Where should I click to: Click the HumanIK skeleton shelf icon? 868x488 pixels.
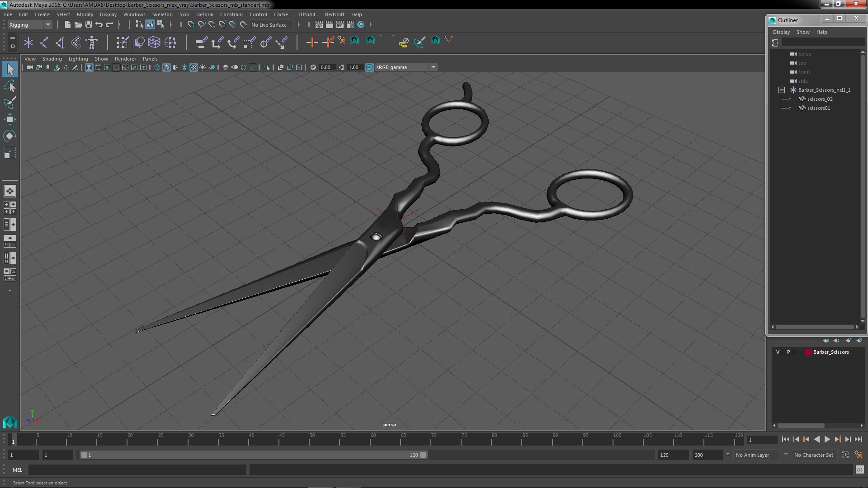[x=92, y=42]
